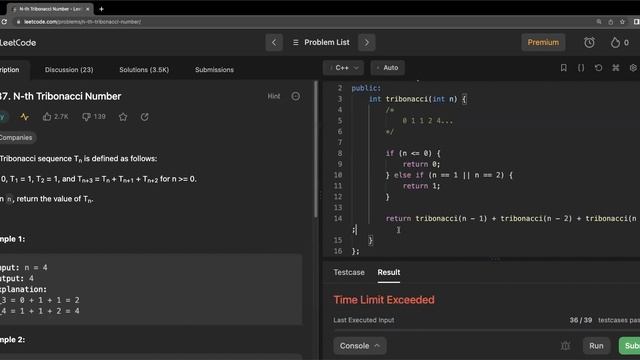Viewport: 640px width, 360px height.
Task: Click the format code braces icon
Action: (581, 68)
